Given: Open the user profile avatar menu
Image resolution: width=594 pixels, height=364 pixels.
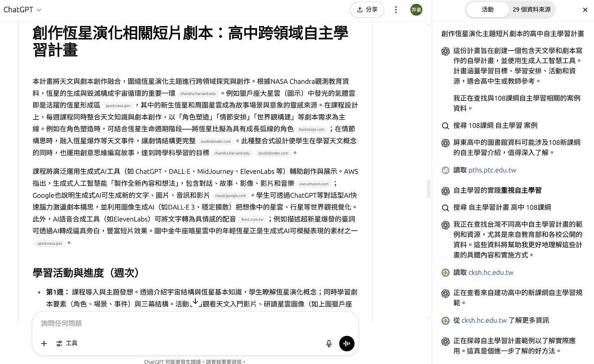Looking at the screenshot, I should [x=416, y=10].
